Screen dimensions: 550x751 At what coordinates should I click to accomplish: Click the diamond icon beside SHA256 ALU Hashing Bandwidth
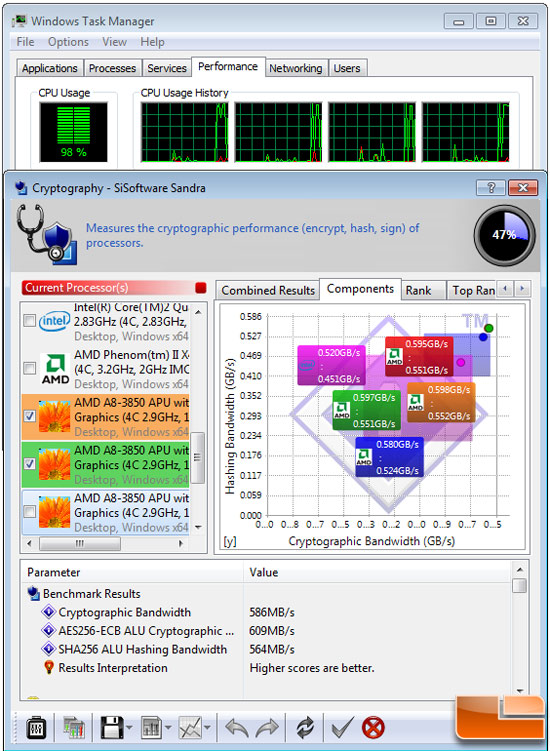coord(48,649)
